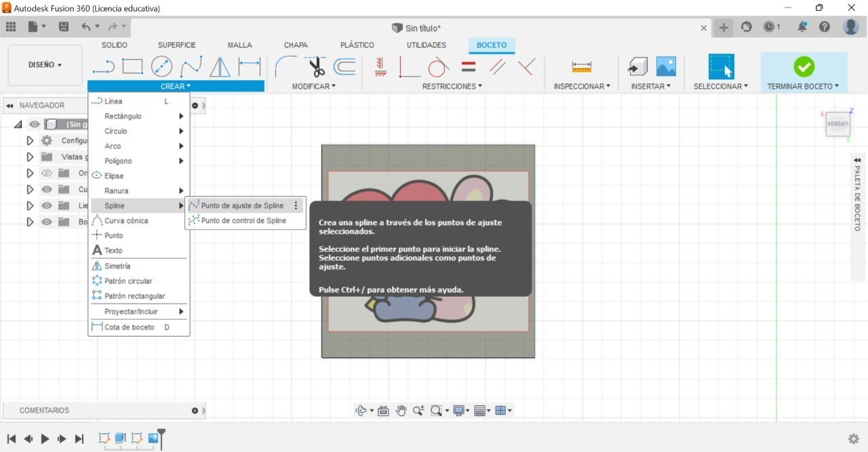The height and width of the screenshot is (452, 868).
Task: Click the sketch dimension toolbar icon
Action: (x=250, y=66)
